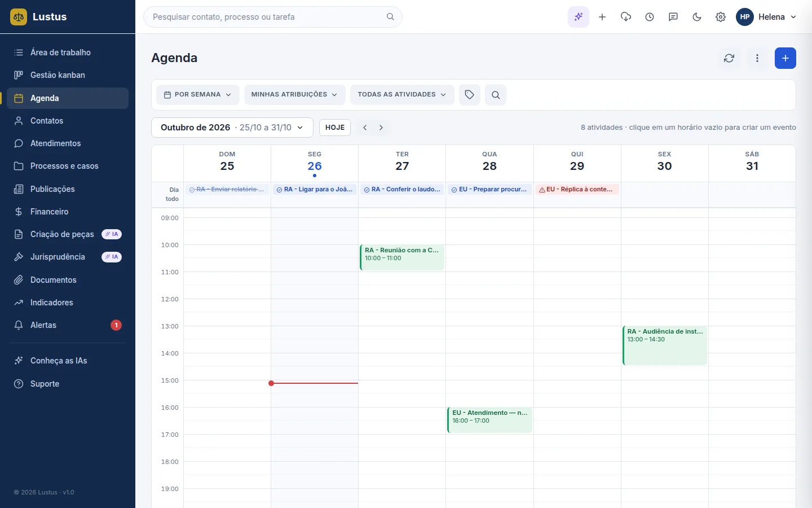Open Publicações in the sidebar
The height and width of the screenshot is (508, 812).
point(68,189)
